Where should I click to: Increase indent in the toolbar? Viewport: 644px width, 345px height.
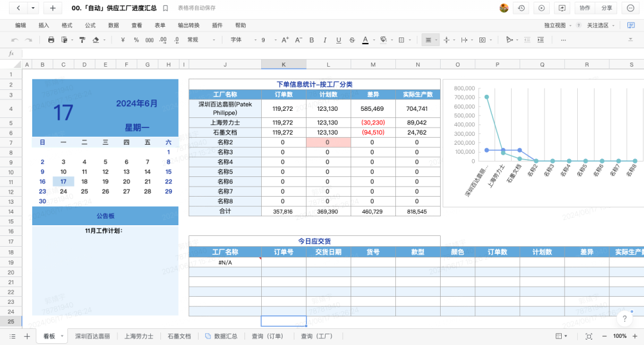click(x=540, y=40)
